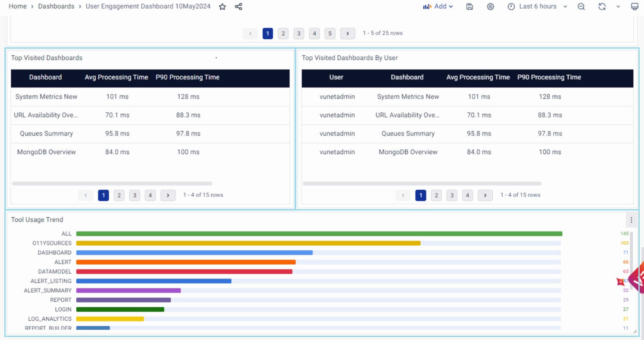Screen dimensions: 644x340
Task: Go to the Home breadcrumb
Action: click(x=18, y=6)
